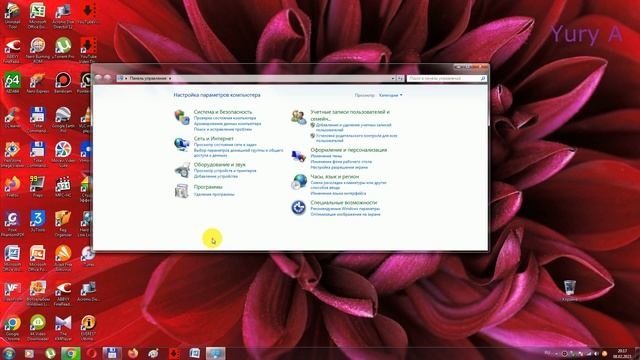Select the Movavi Video Suite desktop icon
640x360 pixels.
coord(63,154)
